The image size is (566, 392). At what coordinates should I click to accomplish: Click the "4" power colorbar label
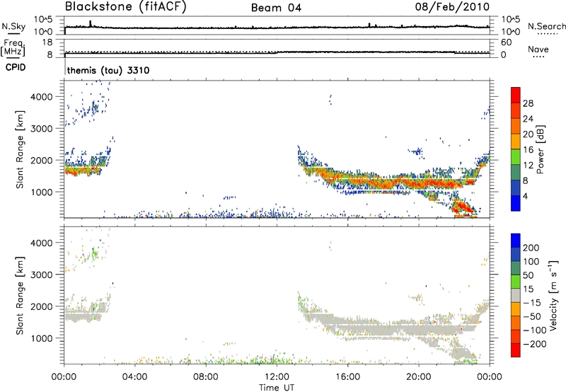[x=526, y=196]
